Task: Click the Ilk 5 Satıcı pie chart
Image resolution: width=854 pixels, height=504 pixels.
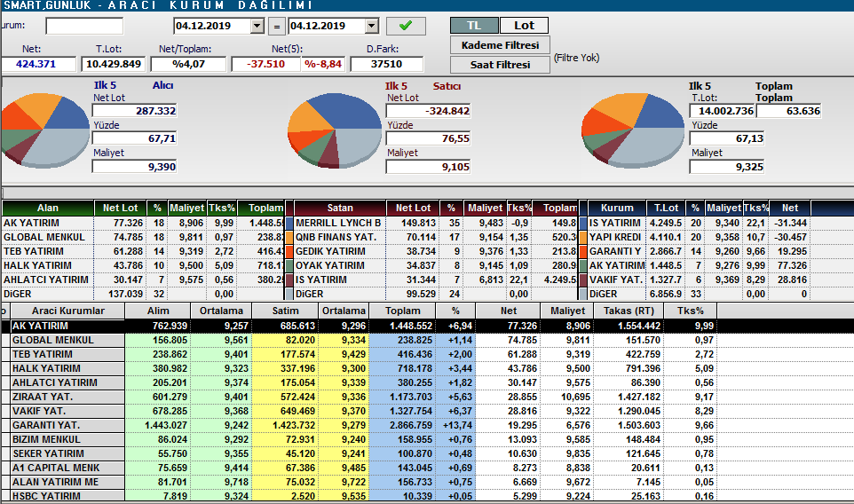Action: coord(335,130)
